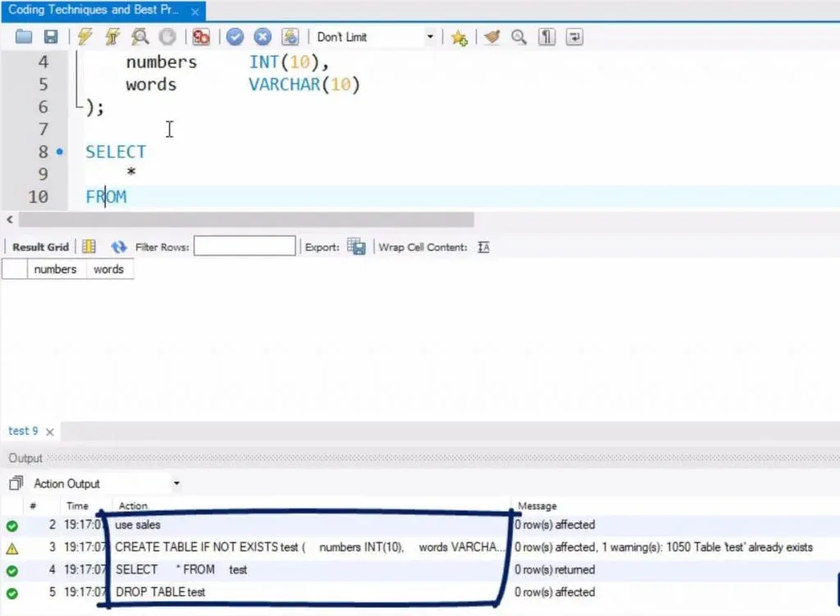Image resolution: width=840 pixels, height=616 pixels.
Task: Toggle auto-commit mode icon
Action: click(290, 37)
